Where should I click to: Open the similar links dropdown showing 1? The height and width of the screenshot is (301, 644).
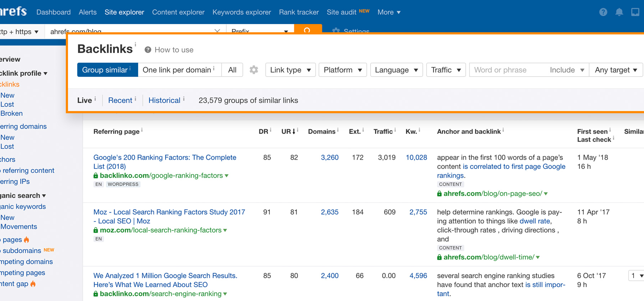636,276
